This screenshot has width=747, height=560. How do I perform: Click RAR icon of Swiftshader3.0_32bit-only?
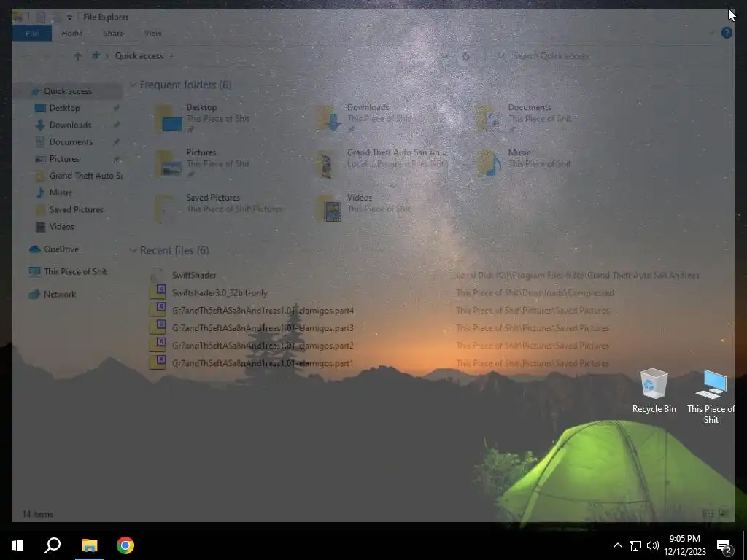click(158, 292)
